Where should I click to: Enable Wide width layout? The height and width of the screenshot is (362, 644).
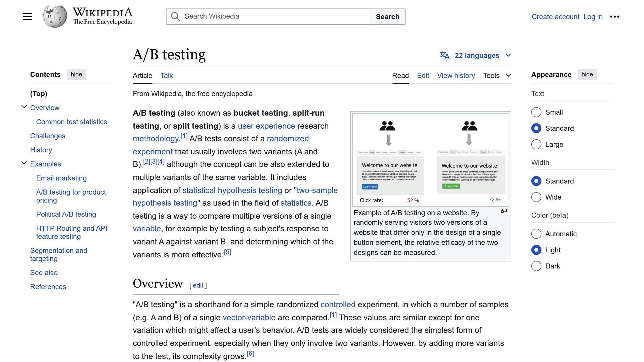click(536, 197)
